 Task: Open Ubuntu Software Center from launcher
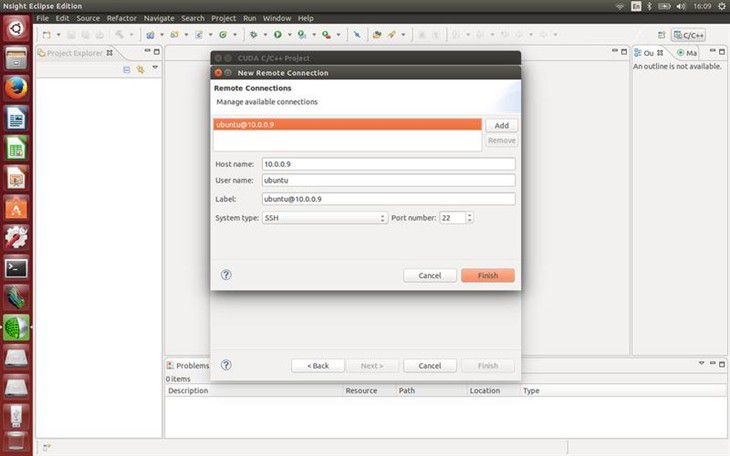[x=16, y=208]
